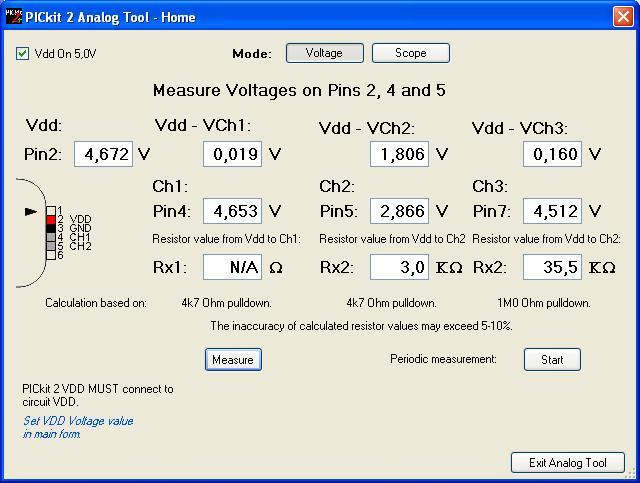Click the Measure button
Screen dimensions: 640x483
click(233, 360)
